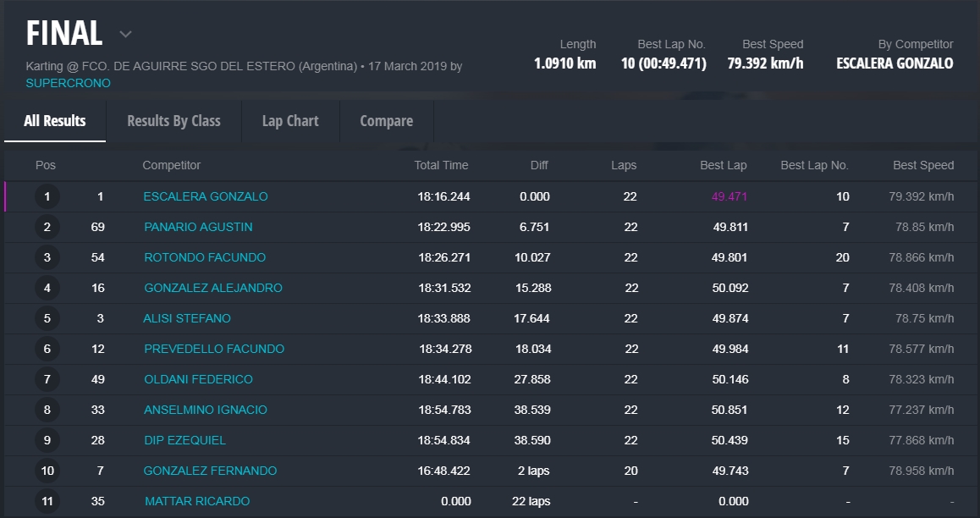Open the Lap Chart tab
Viewport: 980px width, 518px height.
[290, 121]
